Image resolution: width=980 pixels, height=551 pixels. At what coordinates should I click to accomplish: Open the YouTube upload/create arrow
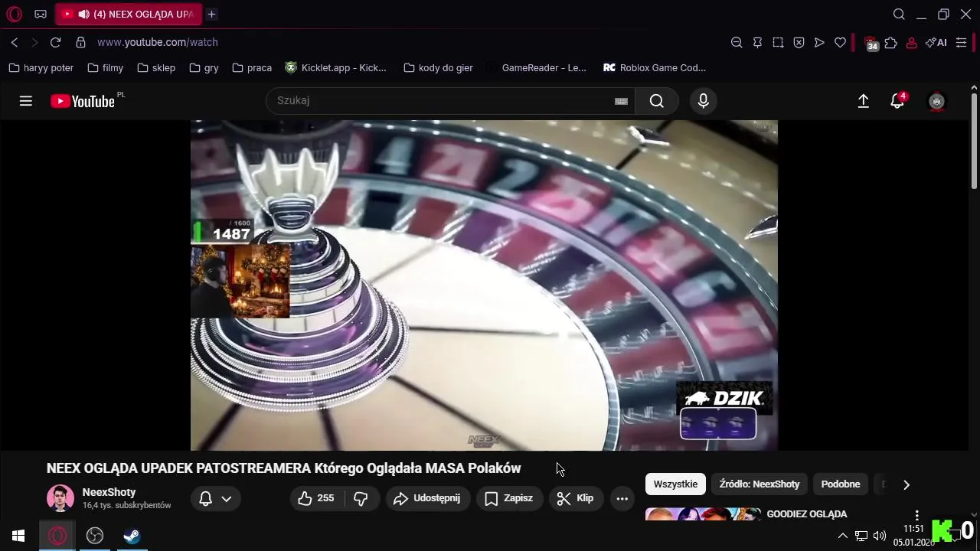pyautogui.click(x=863, y=101)
